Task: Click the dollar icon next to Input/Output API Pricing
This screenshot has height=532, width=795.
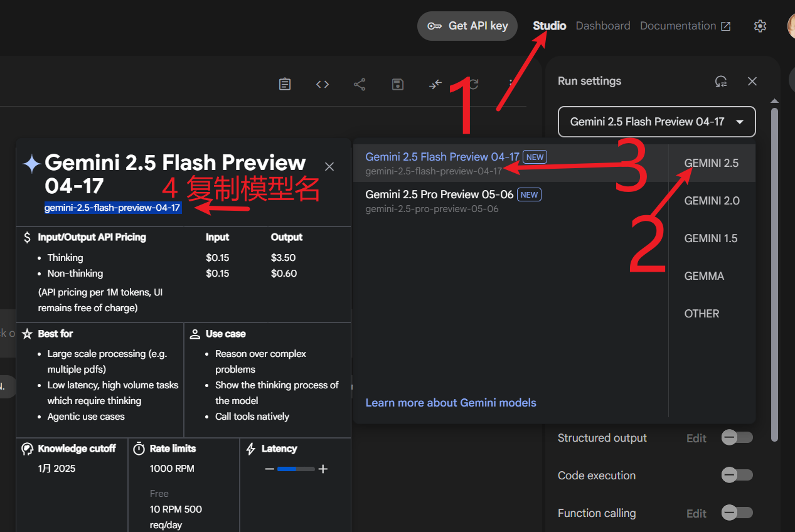Action: [x=27, y=237]
